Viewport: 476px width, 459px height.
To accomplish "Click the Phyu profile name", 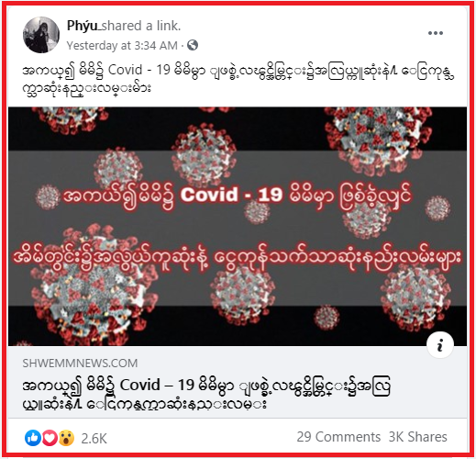I will coord(82,26).
